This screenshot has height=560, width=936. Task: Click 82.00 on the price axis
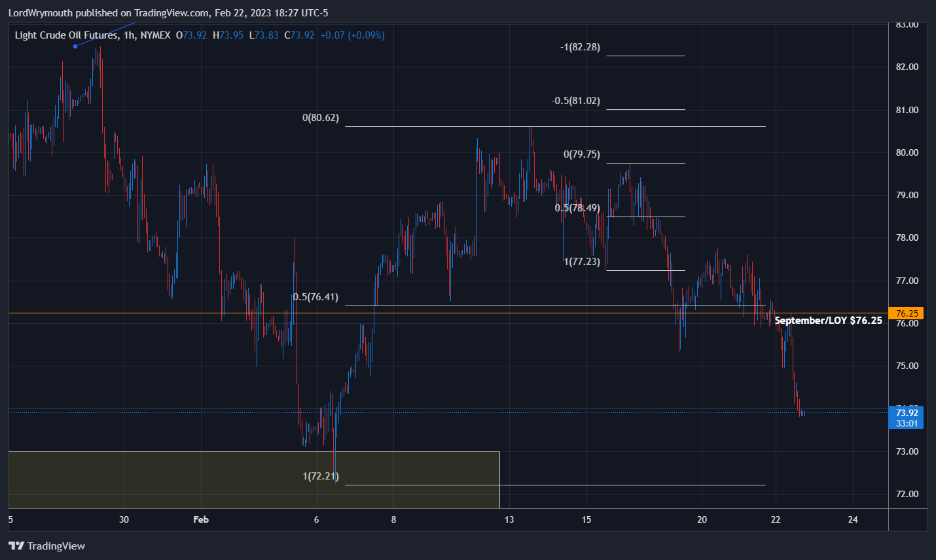tap(907, 67)
